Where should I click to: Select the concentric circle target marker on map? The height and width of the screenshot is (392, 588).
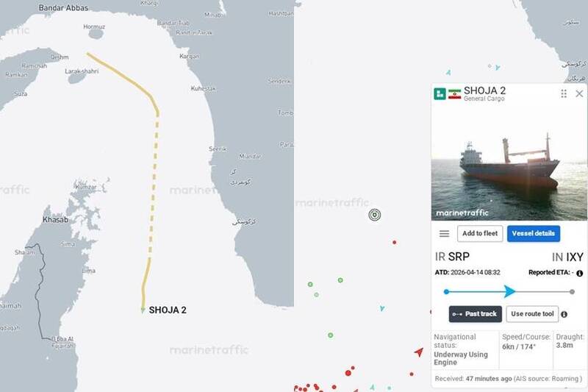pyautogui.click(x=375, y=215)
